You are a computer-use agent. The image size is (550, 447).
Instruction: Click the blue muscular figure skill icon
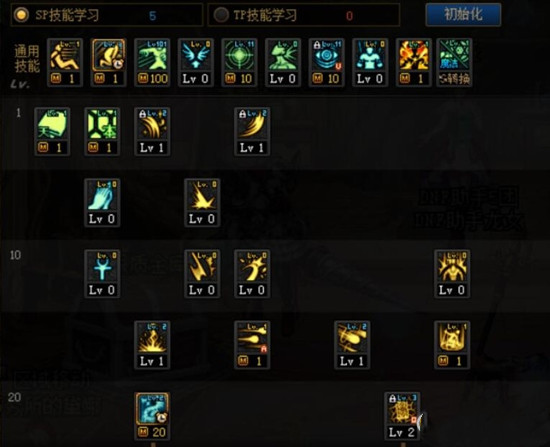(370, 62)
